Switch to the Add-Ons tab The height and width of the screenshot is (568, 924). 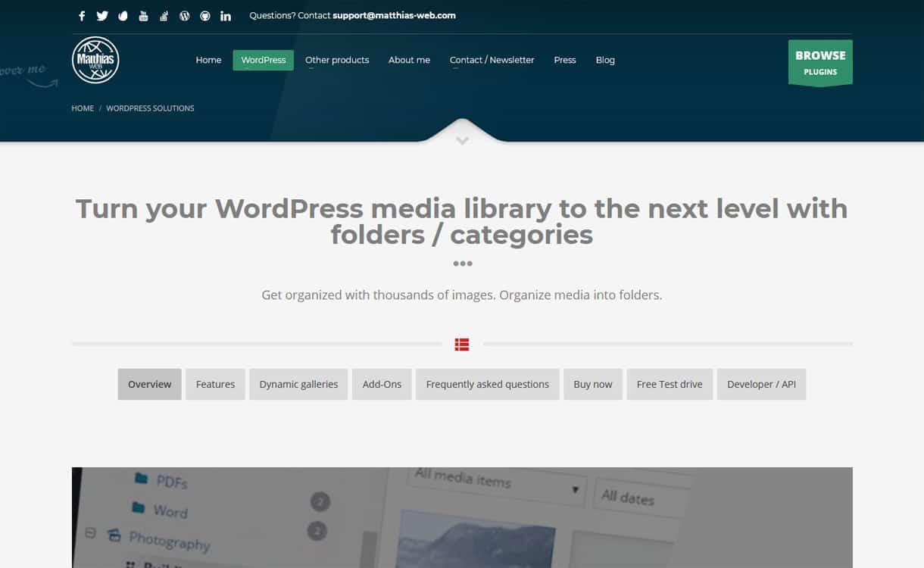pyautogui.click(x=382, y=384)
